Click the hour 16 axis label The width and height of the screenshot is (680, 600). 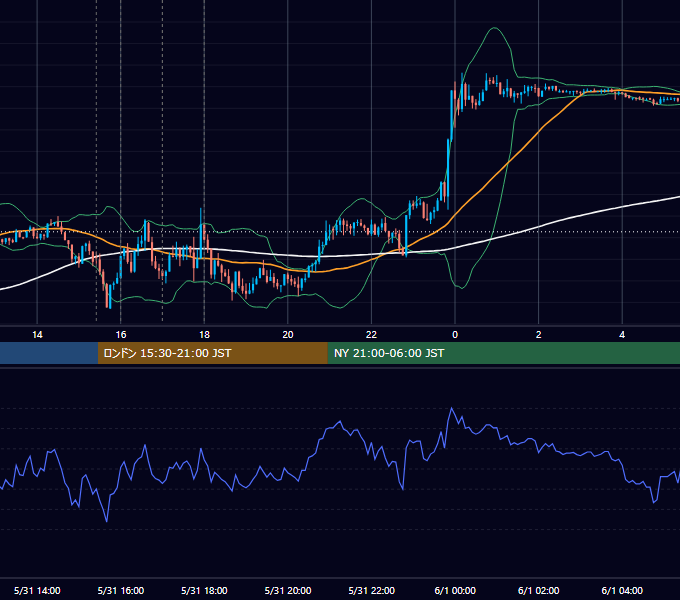tap(121, 335)
